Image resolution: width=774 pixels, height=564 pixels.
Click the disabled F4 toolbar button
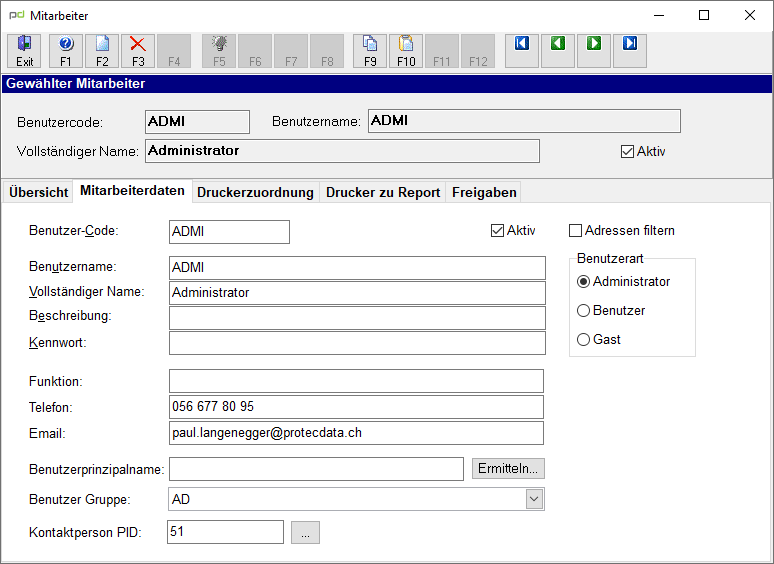[174, 51]
